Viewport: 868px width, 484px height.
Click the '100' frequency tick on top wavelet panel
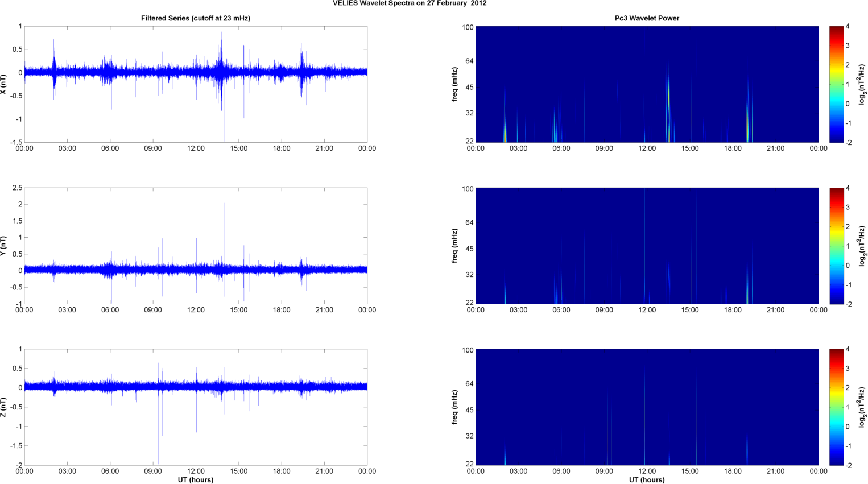point(468,27)
